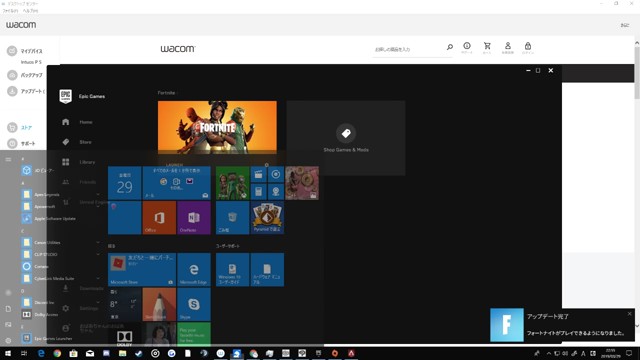
Task: Click the アップデート完了 Fortnite notification toast
Action: point(562,325)
